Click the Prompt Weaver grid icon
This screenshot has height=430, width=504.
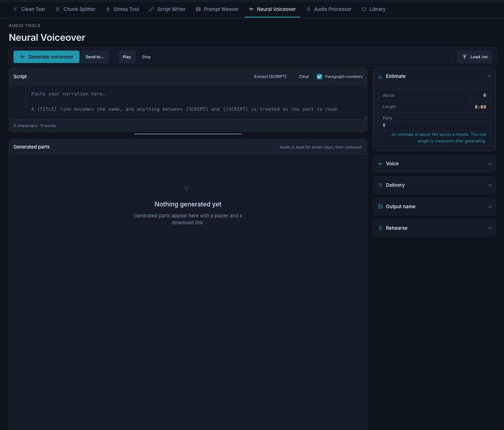click(x=198, y=9)
